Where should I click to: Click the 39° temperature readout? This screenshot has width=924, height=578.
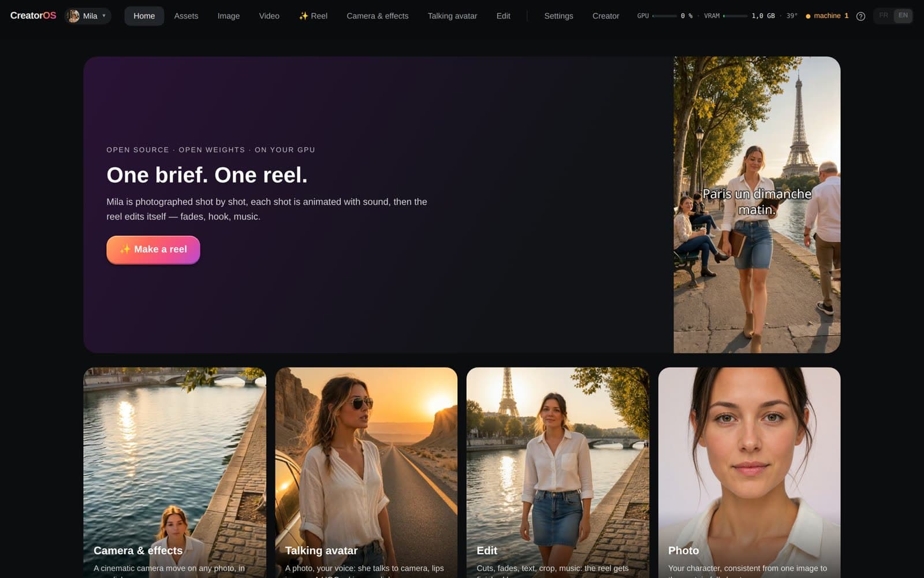click(x=792, y=16)
